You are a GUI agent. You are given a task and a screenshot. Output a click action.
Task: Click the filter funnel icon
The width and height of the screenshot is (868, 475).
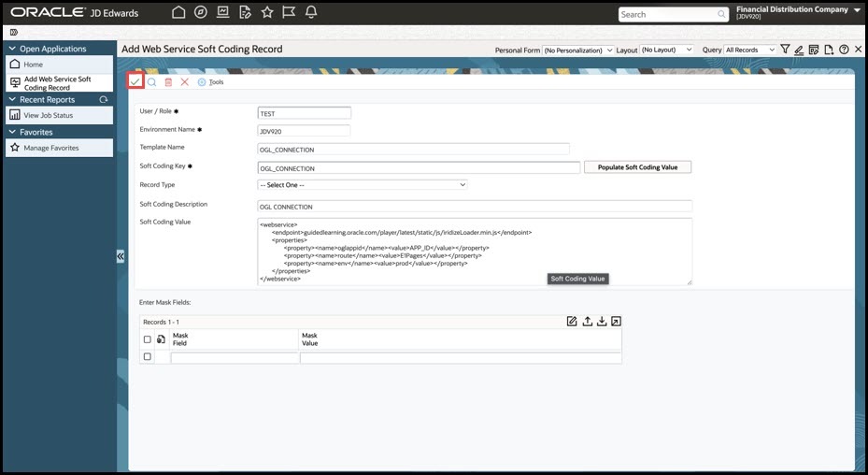(x=785, y=50)
